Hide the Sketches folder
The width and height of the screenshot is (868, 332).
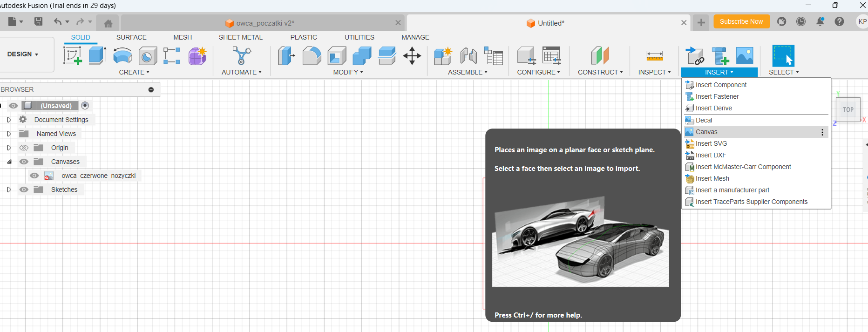[x=24, y=190]
